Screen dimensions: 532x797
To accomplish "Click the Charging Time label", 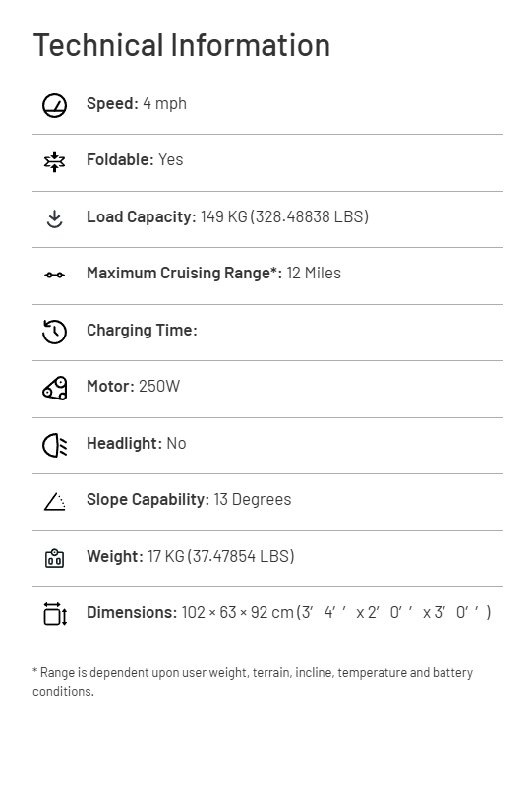I will [x=142, y=331].
